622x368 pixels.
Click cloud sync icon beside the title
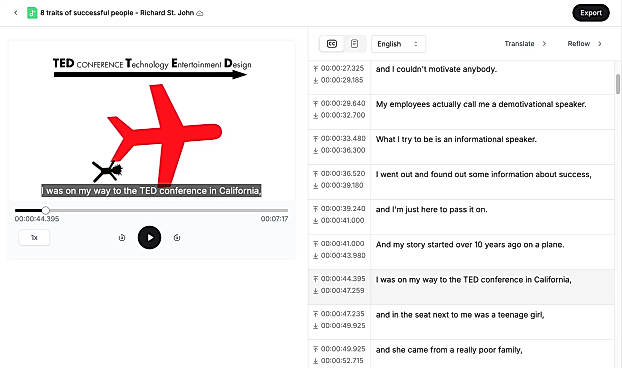pos(200,13)
